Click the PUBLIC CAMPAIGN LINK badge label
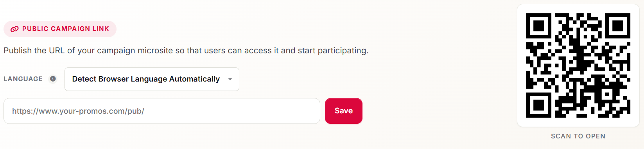Screen dimensions: 644x149 click(x=66, y=29)
